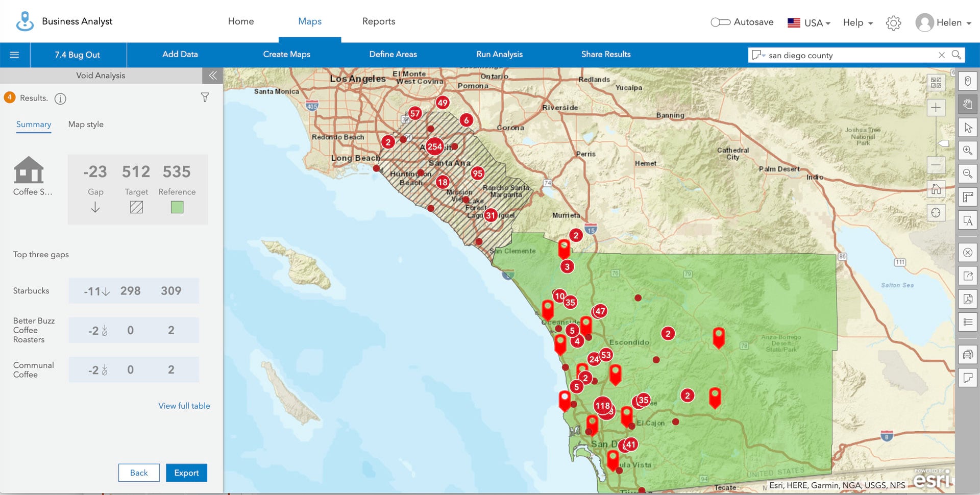Reset the map to home extent
Viewport: 980px width, 495px height.
[936, 189]
